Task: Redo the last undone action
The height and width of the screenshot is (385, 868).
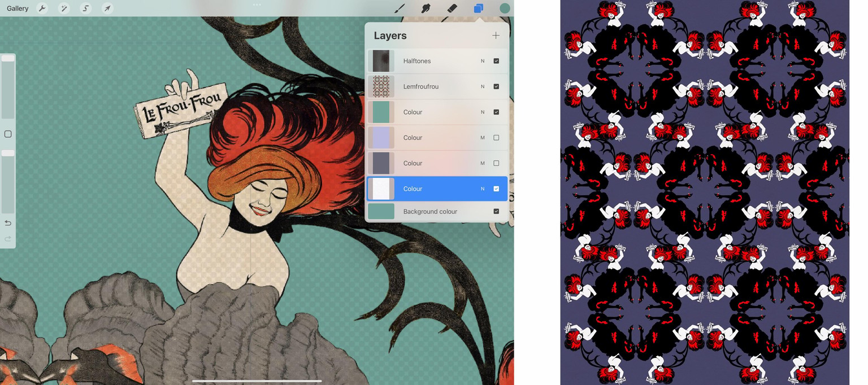Action: click(x=8, y=239)
